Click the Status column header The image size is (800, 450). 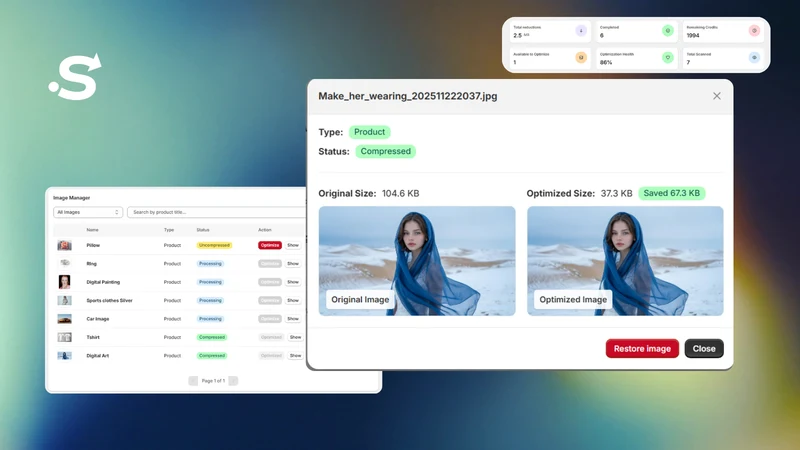[x=203, y=230]
